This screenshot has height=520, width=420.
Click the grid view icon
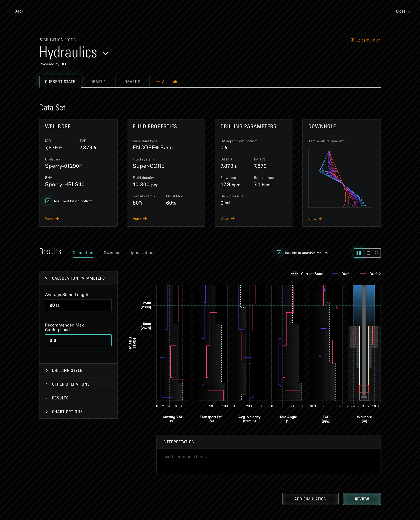[358, 253]
